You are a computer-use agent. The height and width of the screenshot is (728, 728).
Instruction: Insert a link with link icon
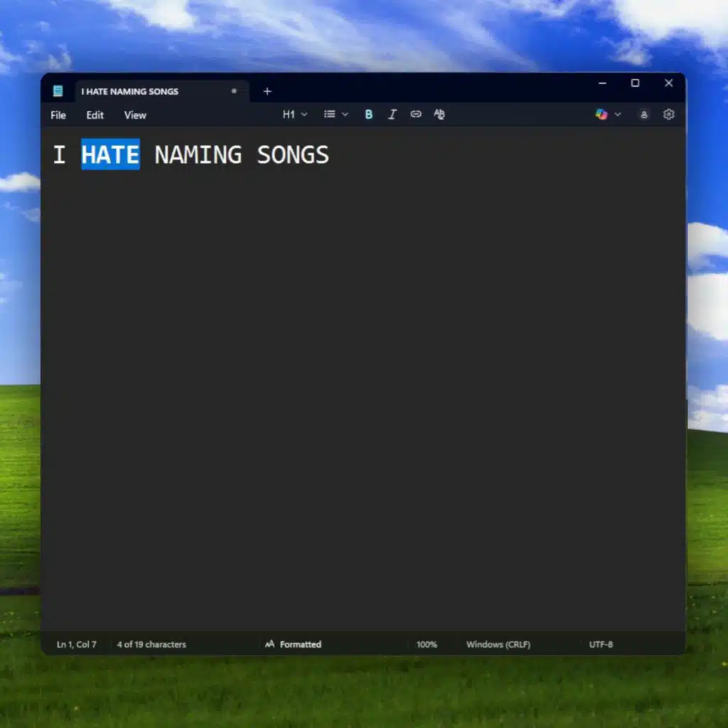click(416, 114)
